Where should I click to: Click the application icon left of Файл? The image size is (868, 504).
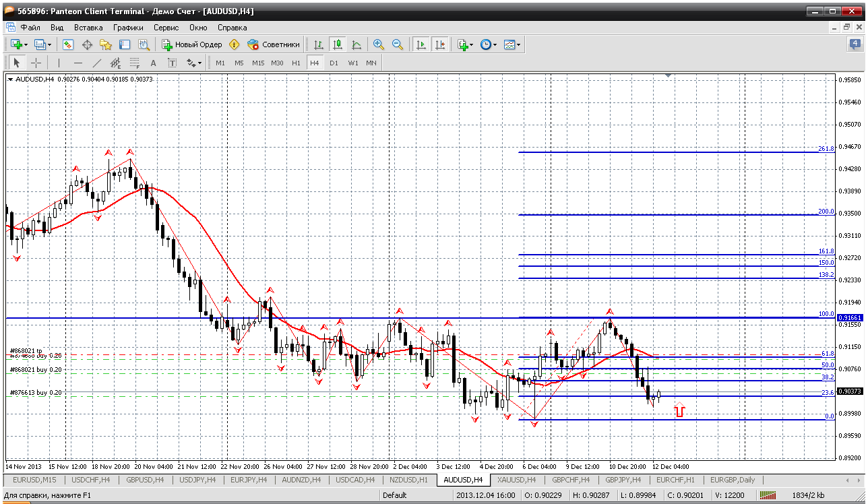10,28
